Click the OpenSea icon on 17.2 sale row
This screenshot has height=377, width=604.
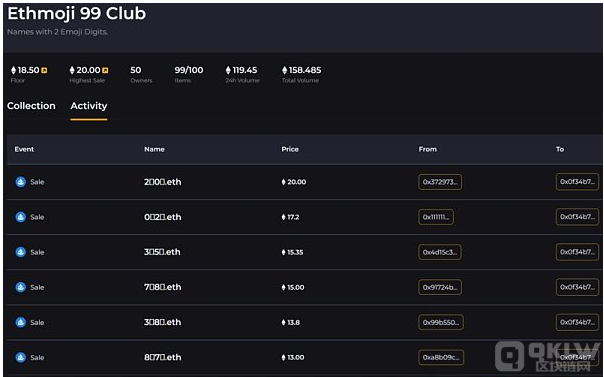20,217
